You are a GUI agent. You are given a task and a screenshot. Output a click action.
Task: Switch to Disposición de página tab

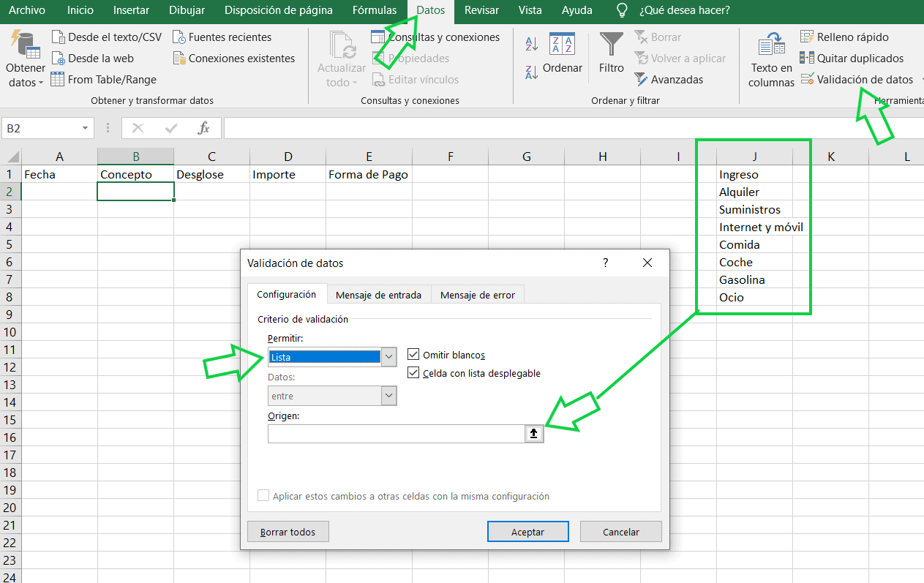click(x=278, y=10)
